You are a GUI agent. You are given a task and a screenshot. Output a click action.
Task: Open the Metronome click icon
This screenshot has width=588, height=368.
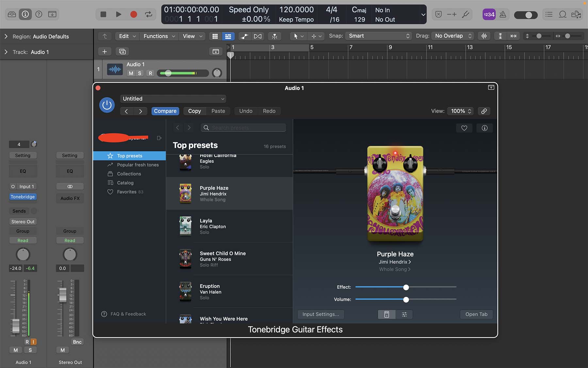coord(503,14)
